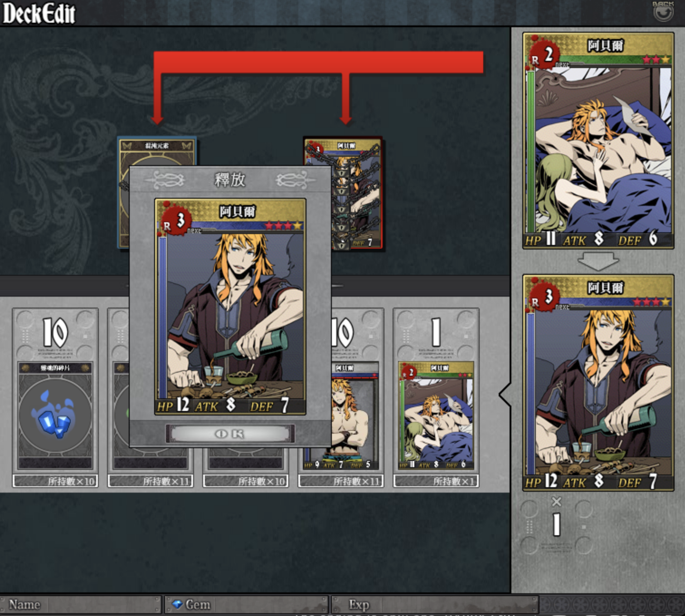Select the R2 阿貝爾 card in inventory
685x616 pixels.
[x=436, y=416]
